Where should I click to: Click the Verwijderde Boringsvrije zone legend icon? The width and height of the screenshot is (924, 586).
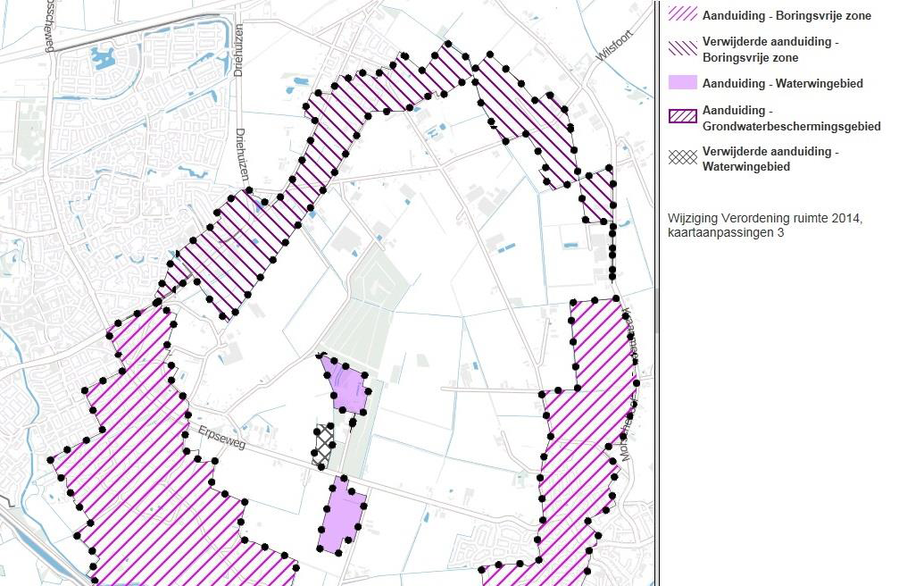point(683,48)
